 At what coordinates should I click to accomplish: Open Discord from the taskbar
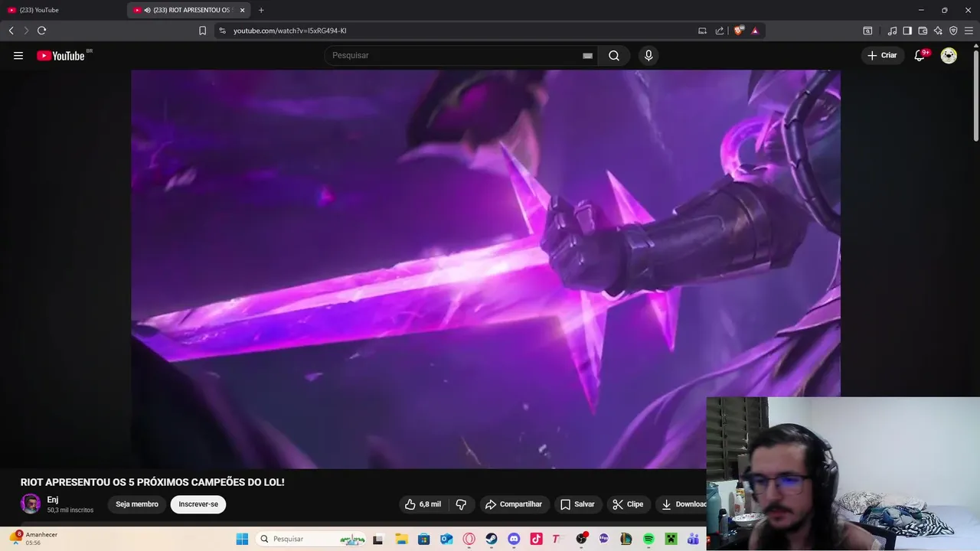click(514, 539)
